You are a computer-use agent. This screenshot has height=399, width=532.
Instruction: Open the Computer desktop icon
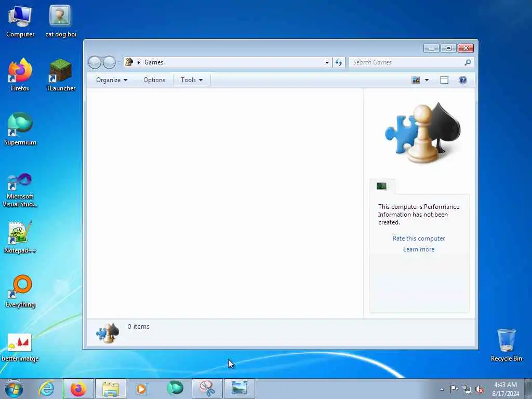coord(20,21)
